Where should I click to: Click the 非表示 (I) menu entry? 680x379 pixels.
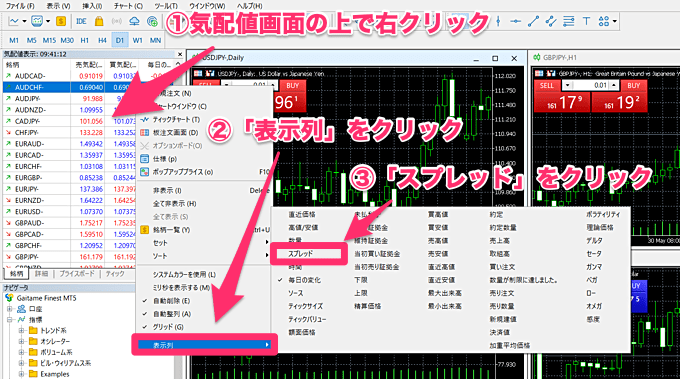[x=167, y=190]
